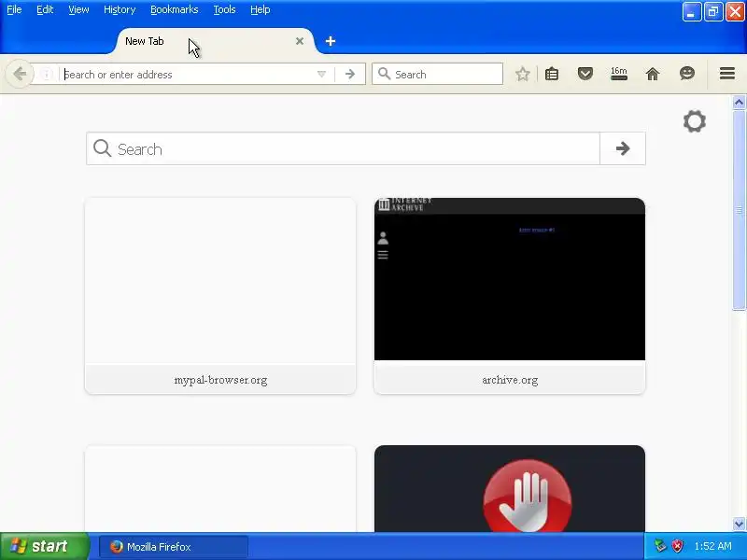Go back with the Back arrow button

coord(20,74)
